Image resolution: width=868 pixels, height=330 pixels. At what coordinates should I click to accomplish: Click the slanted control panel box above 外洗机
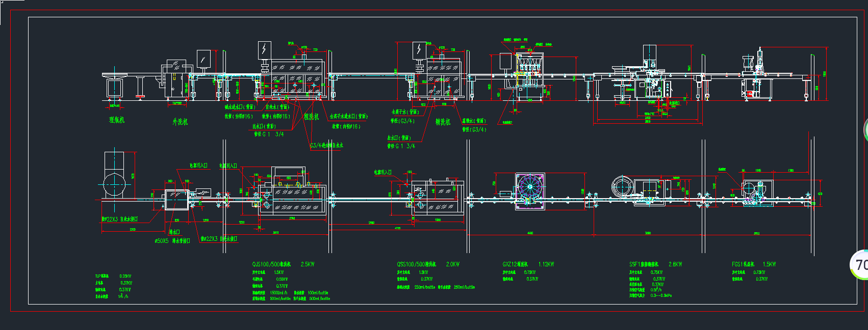tap(203, 59)
